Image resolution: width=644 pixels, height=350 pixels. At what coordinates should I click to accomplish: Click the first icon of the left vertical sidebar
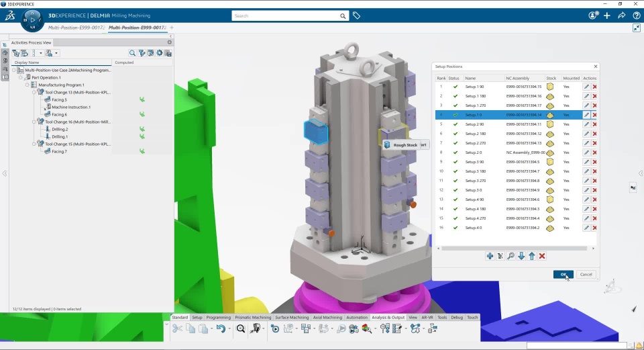[5, 45]
